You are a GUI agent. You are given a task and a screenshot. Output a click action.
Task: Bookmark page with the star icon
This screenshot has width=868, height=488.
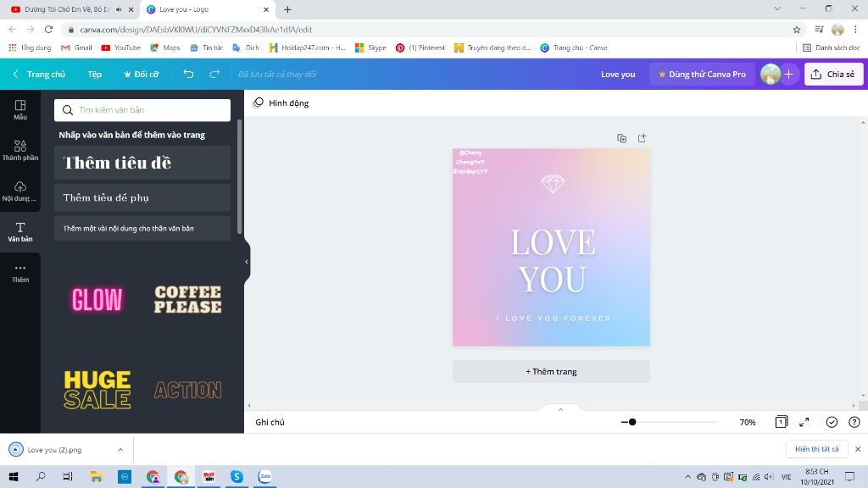coord(797,30)
